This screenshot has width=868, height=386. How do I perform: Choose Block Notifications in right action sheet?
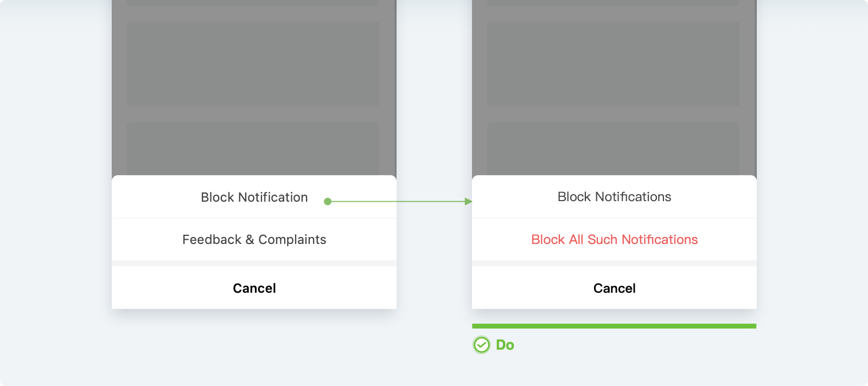pos(614,197)
